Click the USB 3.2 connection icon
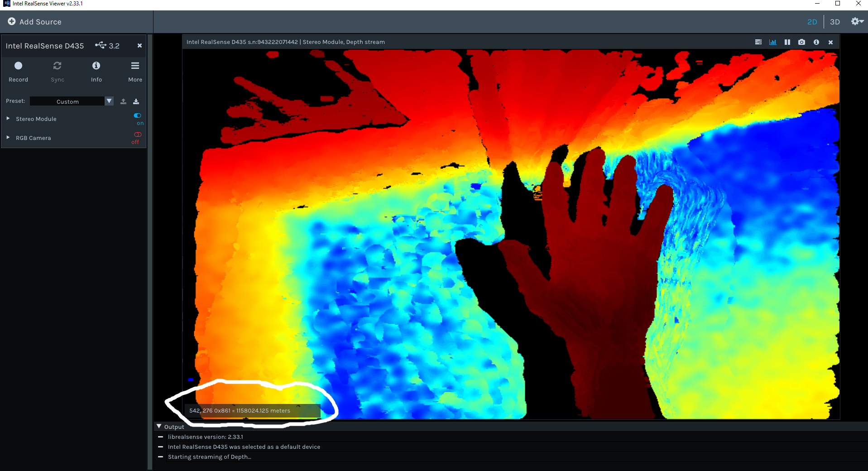 tap(101, 45)
